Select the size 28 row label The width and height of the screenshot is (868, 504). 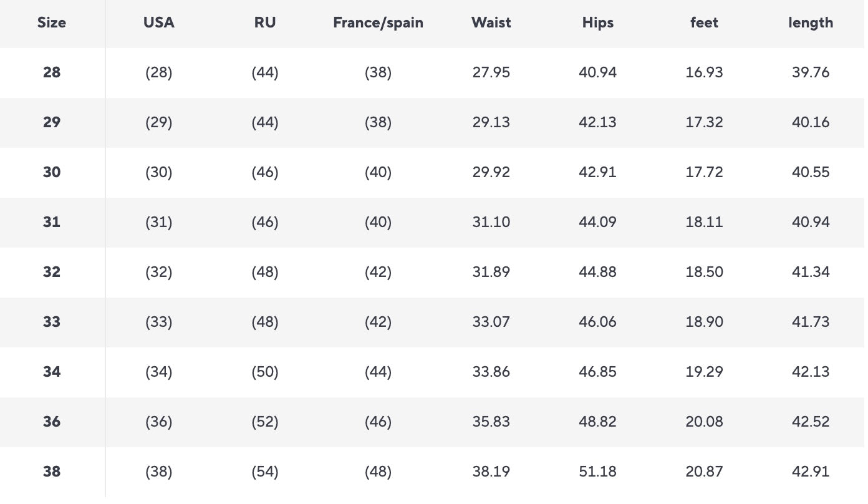(x=52, y=72)
